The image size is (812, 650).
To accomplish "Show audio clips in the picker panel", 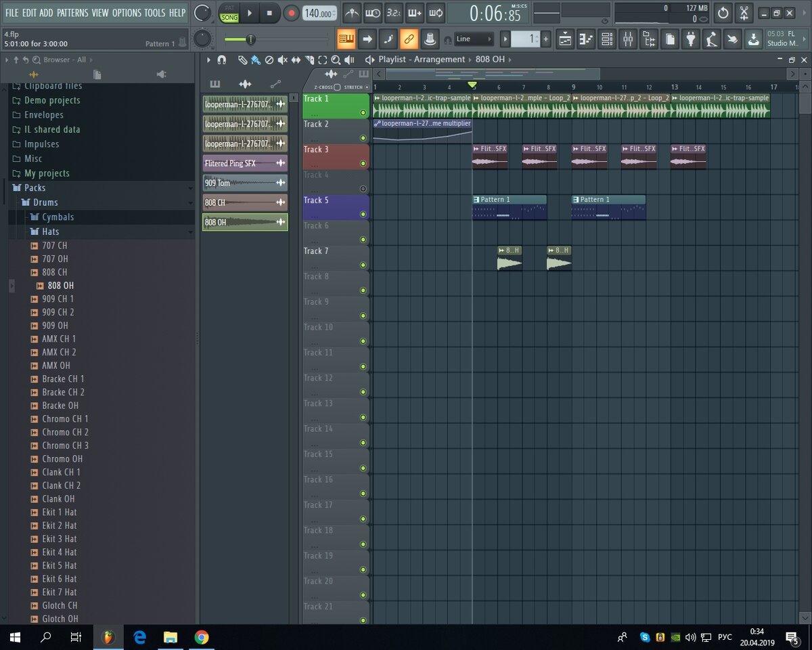I will pyautogui.click(x=245, y=84).
